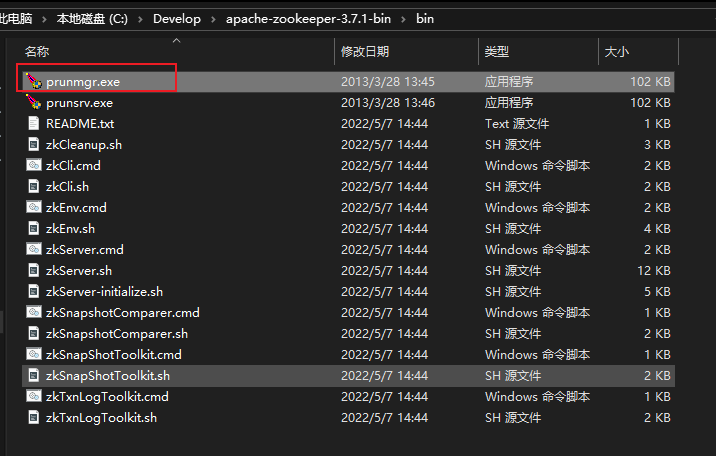This screenshot has height=456, width=716.
Task: Click the 2013/3/28 13:45 date of prunmgr.exe
Action: (x=388, y=82)
